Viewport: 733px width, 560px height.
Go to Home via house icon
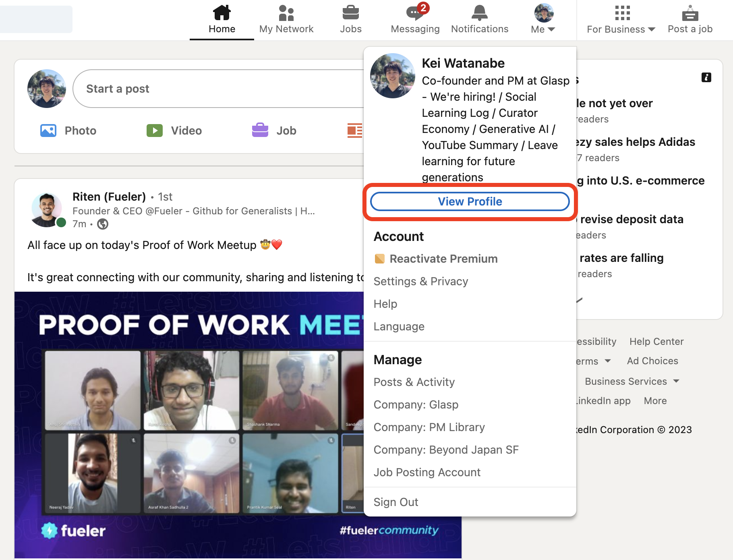tap(222, 12)
